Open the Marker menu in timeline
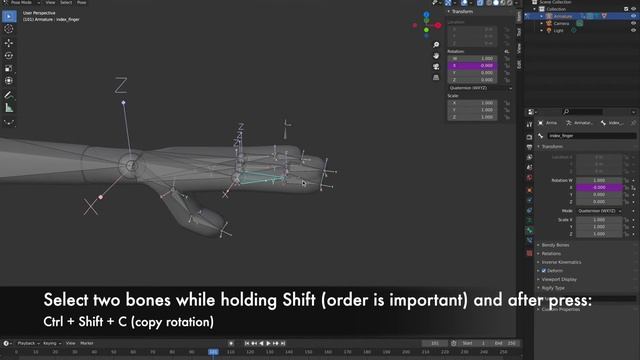The width and height of the screenshot is (640, 360). 87,343
